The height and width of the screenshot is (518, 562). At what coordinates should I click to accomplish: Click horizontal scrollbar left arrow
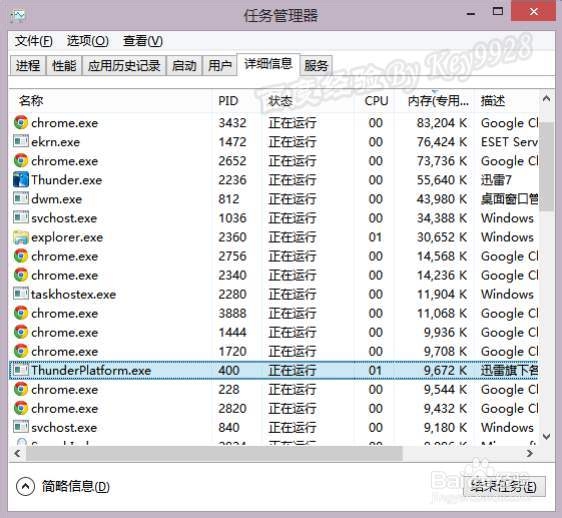click(17, 453)
